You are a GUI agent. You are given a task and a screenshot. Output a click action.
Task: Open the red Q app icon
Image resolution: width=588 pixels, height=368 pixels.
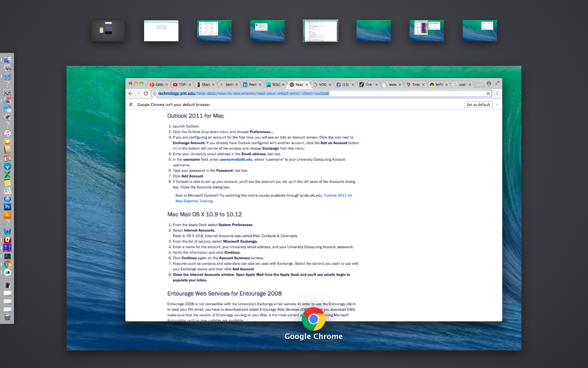click(x=7, y=240)
